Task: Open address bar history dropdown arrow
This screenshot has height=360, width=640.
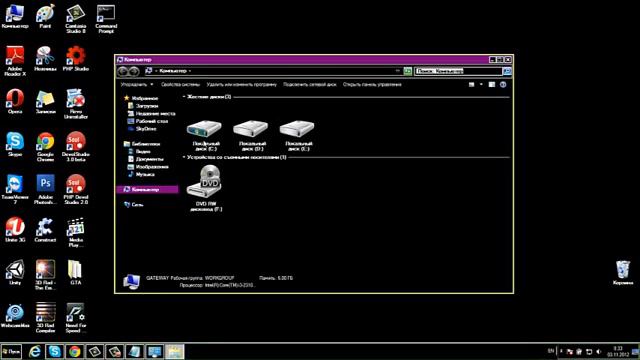Action: (x=398, y=71)
